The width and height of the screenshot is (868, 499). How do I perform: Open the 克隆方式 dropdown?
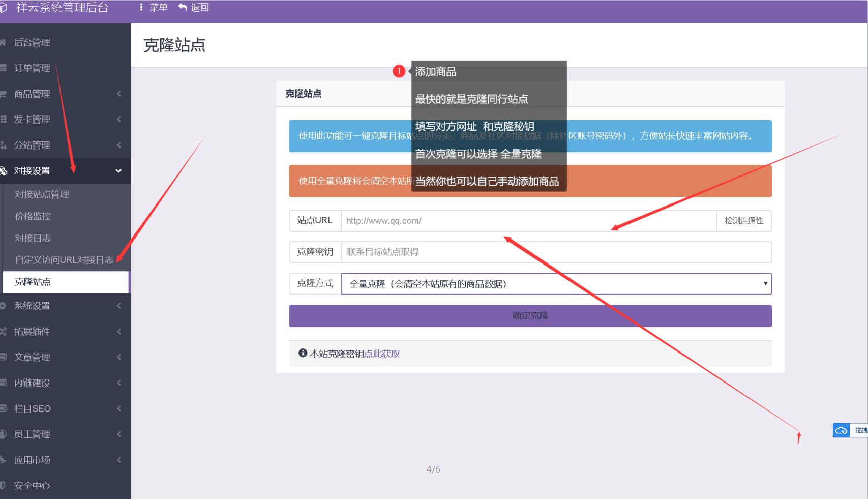coord(556,284)
